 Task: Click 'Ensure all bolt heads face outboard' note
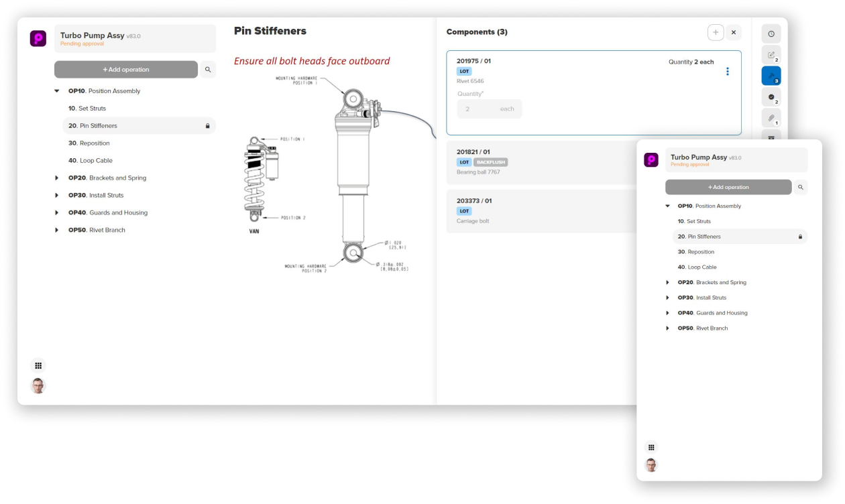pyautogui.click(x=312, y=61)
